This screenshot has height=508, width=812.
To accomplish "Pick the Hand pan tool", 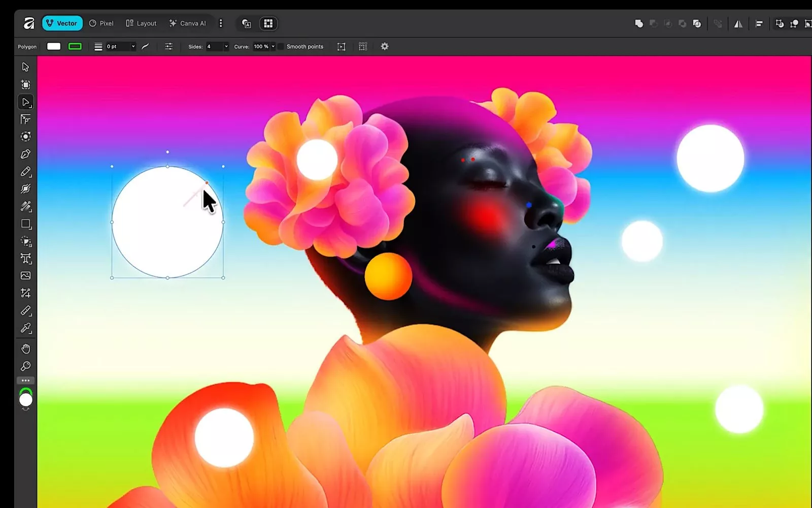I will point(25,348).
